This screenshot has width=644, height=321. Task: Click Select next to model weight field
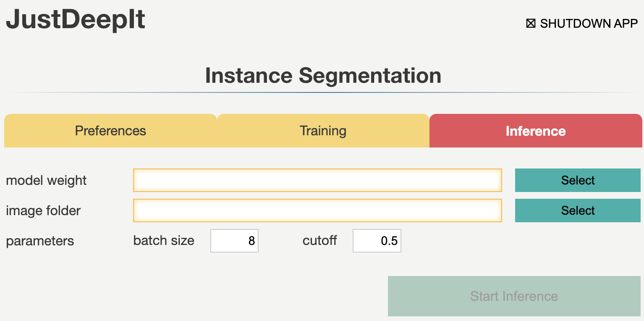pos(578,180)
